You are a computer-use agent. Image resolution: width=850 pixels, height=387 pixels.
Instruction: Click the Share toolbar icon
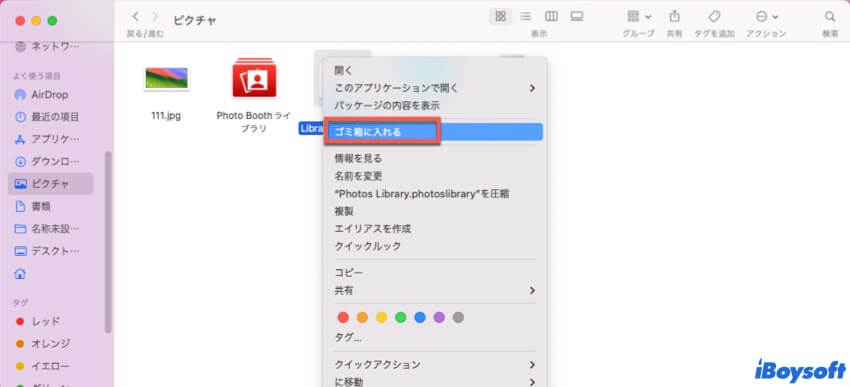point(674,16)
